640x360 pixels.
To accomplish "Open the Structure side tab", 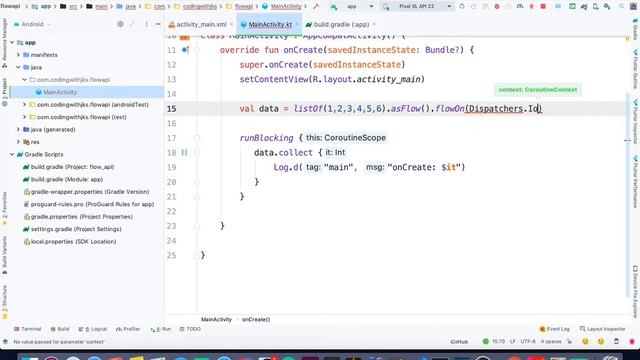I will pyautogui.click(x=4, y=302).
